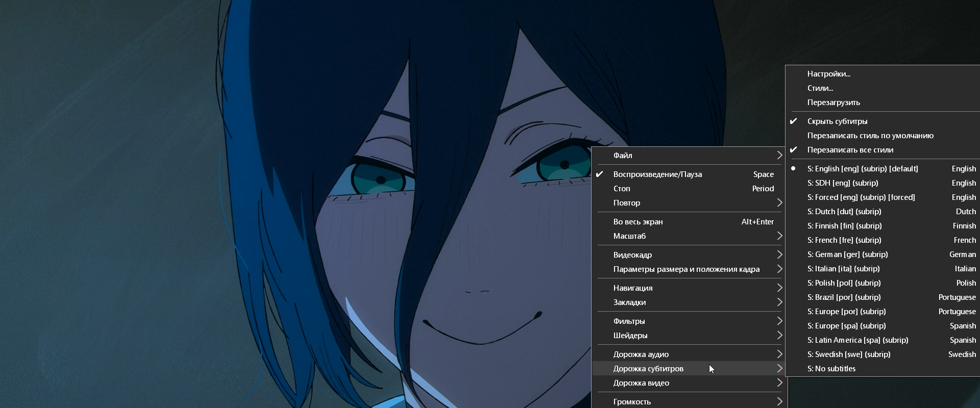Image resolution: width=980 pixels, height=408 pixels.
Task: Switch to Dutch subtitle track
Action: pos(883,212)
